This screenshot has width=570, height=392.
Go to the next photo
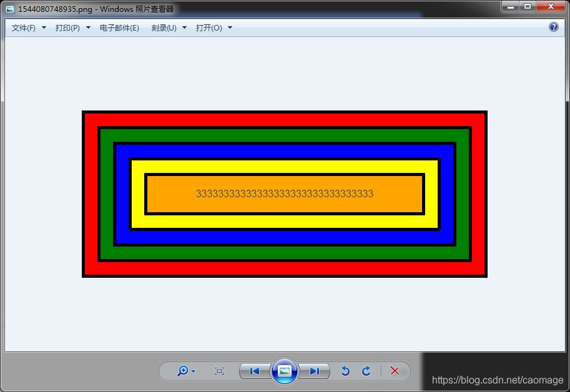click(x=315, y=371)
